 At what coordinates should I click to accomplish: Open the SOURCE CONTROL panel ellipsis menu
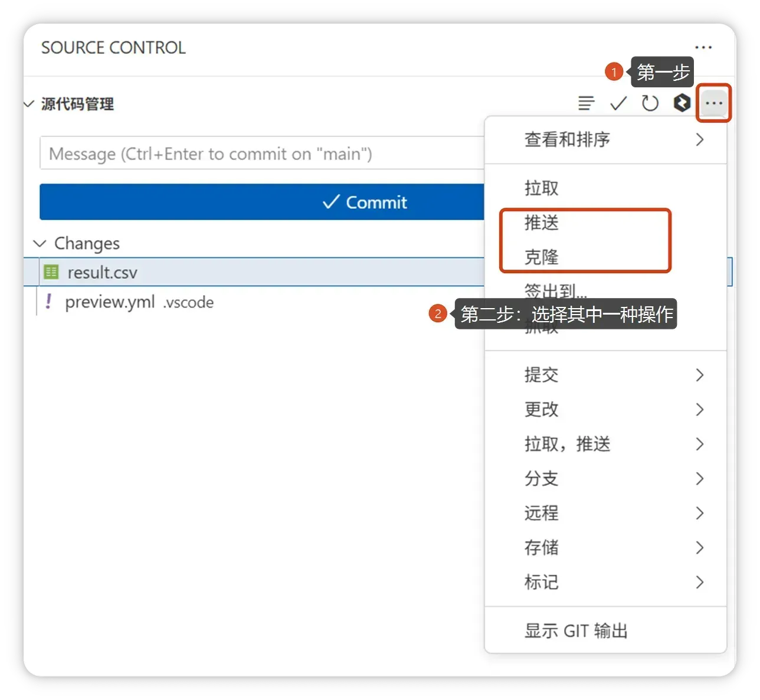(703, 47)
